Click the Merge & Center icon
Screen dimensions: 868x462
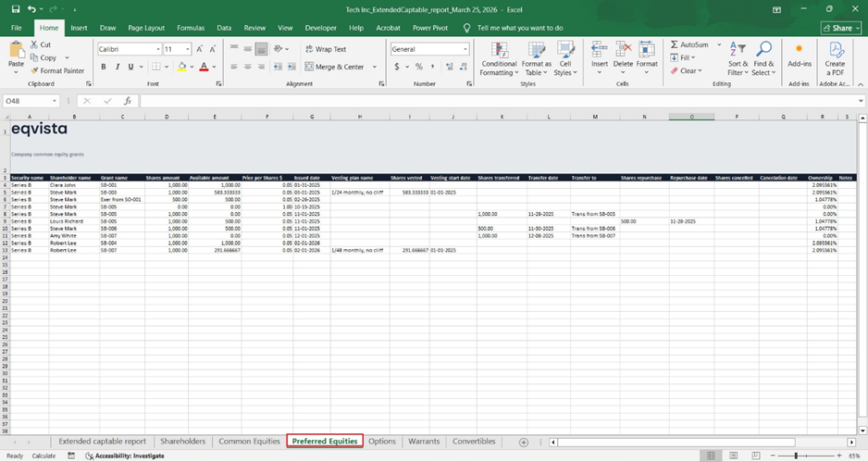click(x=307, y=67)
